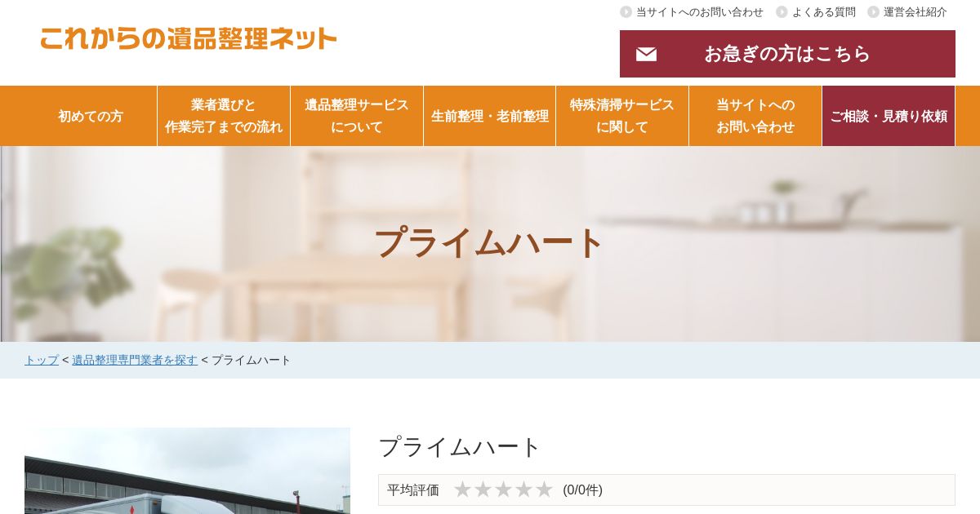Click the お急ぎの方はこちら button
Viewport: 980px width, 514px height.
[787, 54]
